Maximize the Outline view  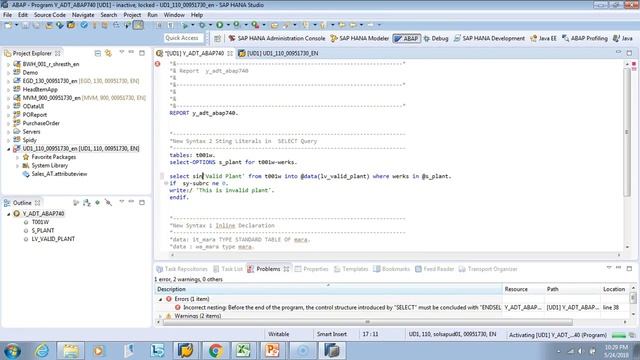point(142,202)
